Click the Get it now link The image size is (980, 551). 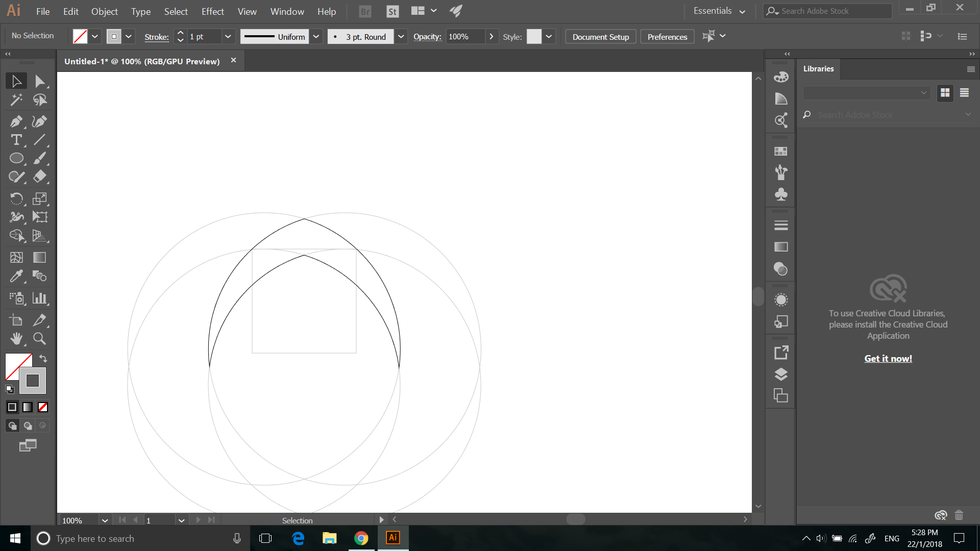888,358
